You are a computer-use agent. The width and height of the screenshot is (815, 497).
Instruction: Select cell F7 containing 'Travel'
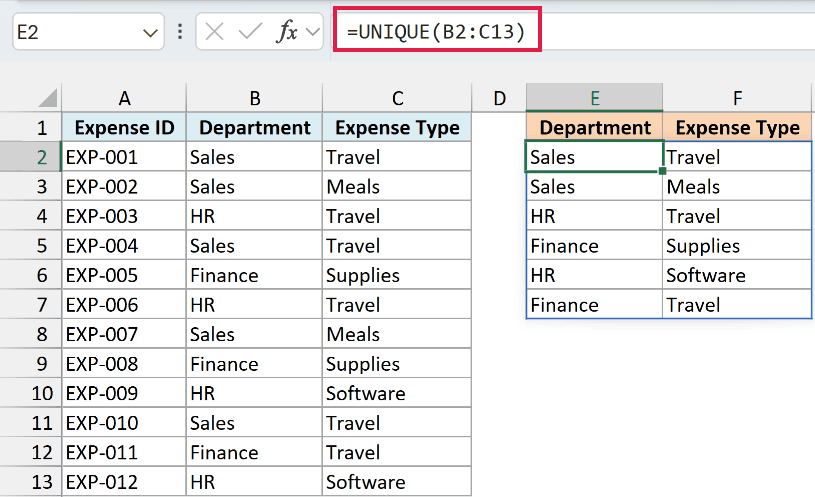[x=737, y=304]
